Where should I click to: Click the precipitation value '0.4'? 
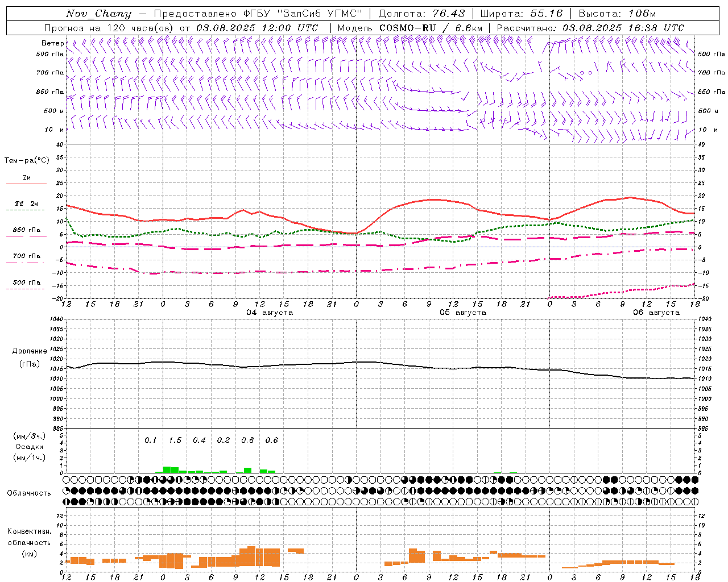click(199, 440)
